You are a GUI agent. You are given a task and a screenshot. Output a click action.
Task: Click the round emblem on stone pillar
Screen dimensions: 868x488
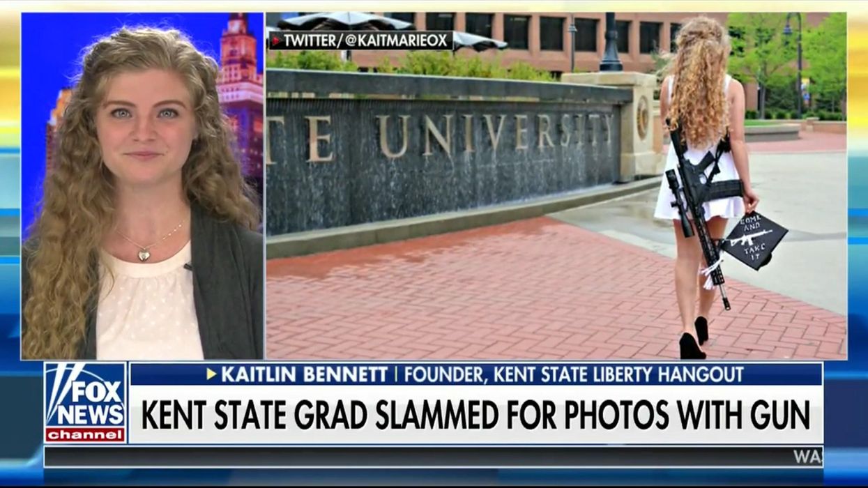(642, 116)
